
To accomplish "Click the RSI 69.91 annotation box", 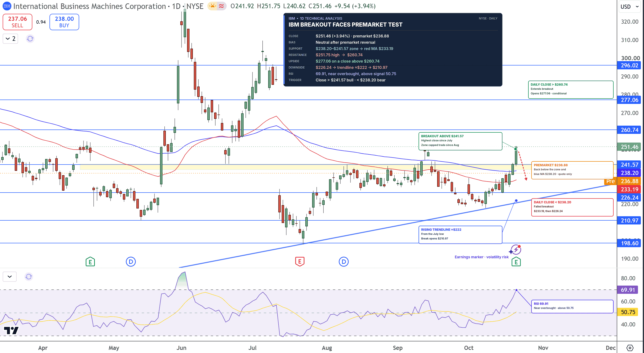I will (x=572, y=306).
